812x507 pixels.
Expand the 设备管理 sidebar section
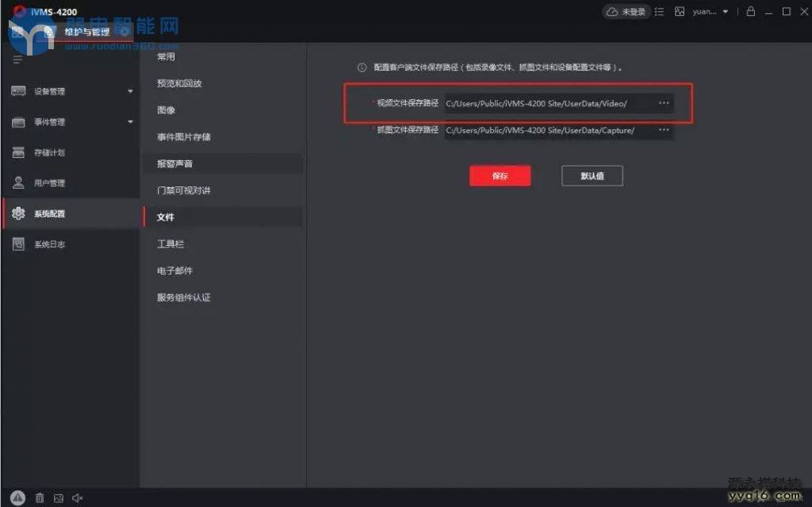click(x=70, y=91)
